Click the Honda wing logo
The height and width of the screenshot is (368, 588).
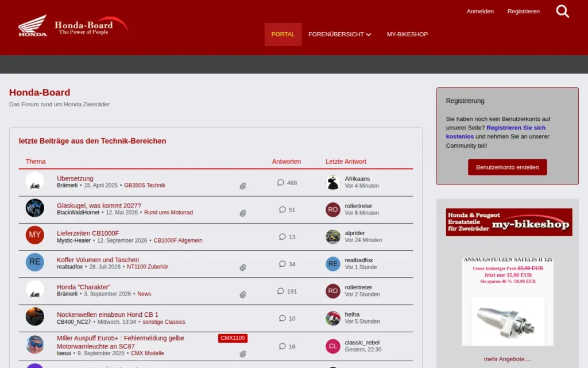(x=33, y=25)
